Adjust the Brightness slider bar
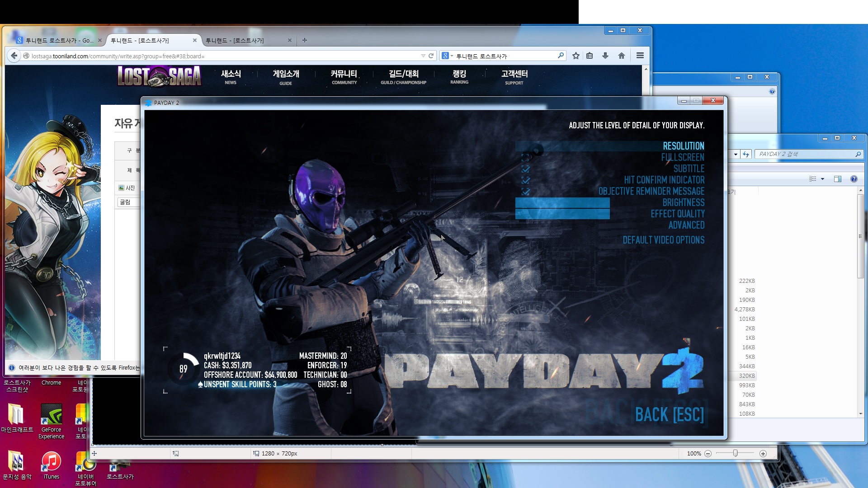This screenshot has width=868, height=488. point(562,202)
